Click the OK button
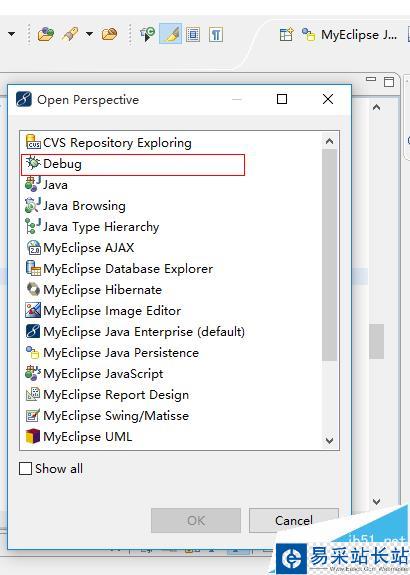 tap(196, 520)
